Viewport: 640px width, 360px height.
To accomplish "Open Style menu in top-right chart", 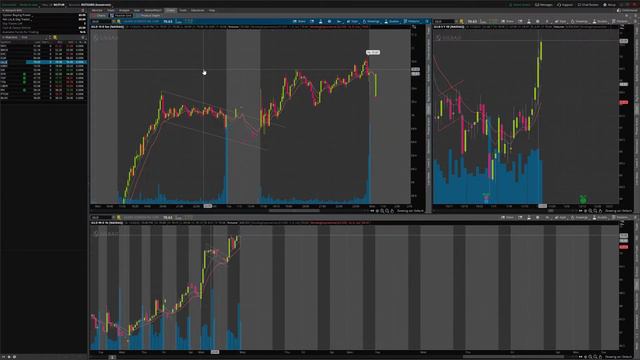I will pyautogui.click(x=560, y=21).
